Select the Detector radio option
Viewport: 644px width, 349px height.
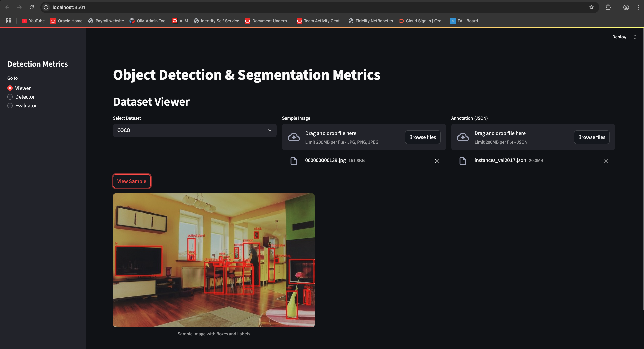(x=21, y=97)
